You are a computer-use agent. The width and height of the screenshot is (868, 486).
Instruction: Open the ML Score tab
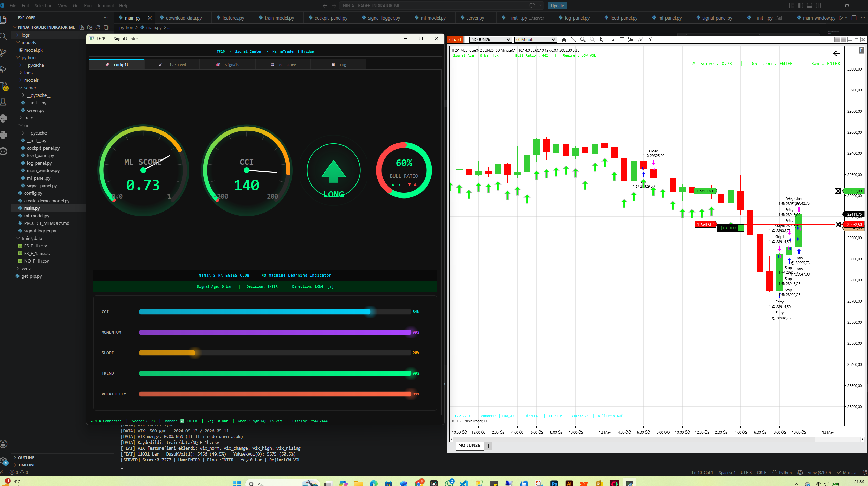[x=283, y=65]
